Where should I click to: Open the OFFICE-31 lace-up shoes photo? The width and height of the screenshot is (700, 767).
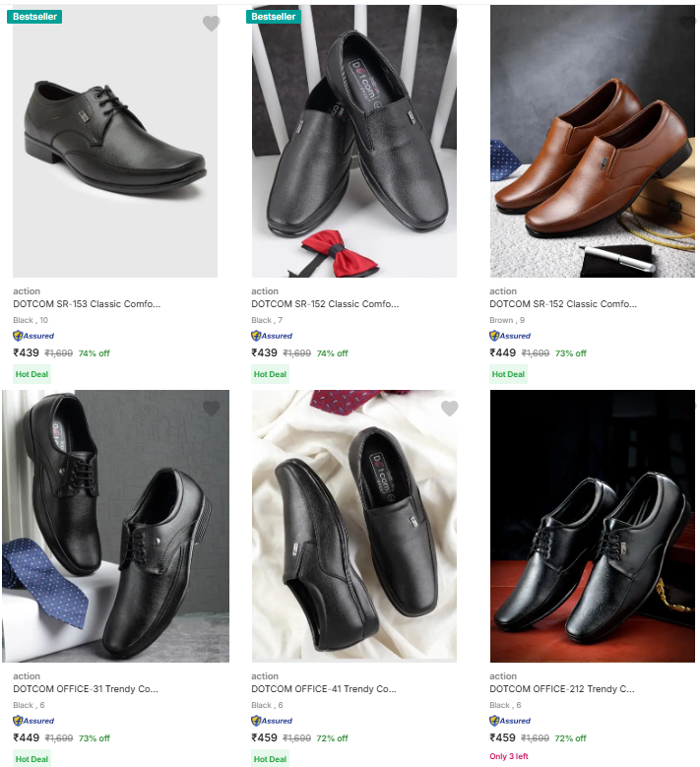pyautogui.click(x=115, y=527)
